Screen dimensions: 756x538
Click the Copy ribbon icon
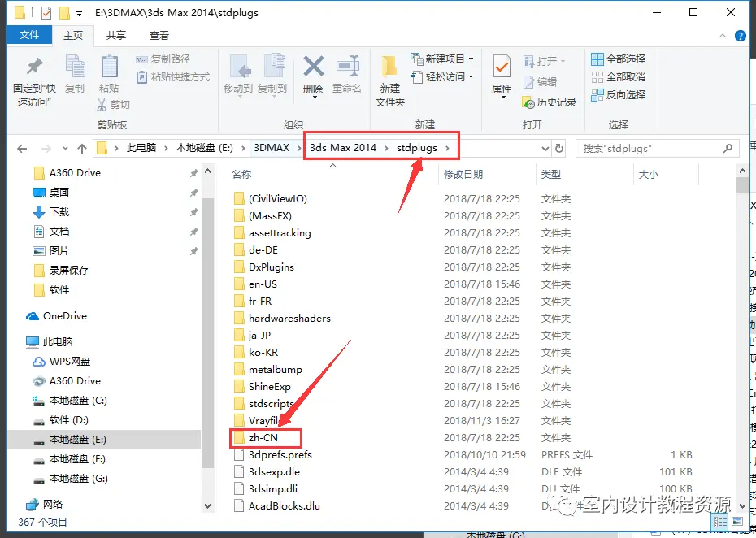click(x=75, y=66)
